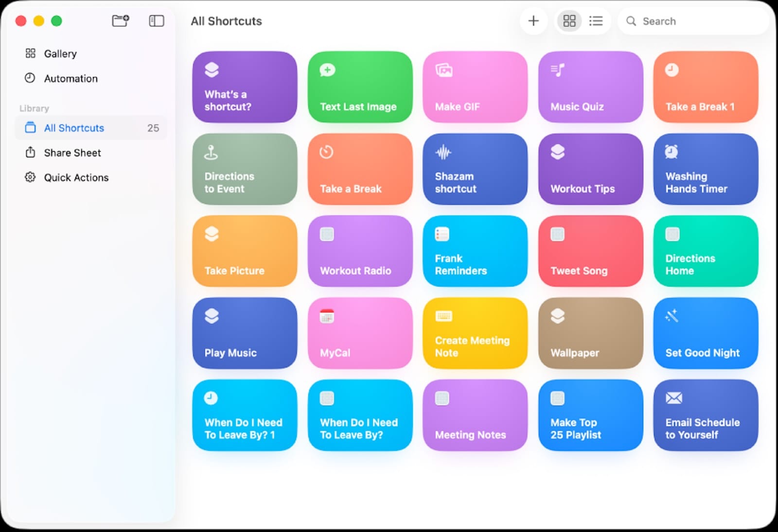Open the Set Good Night shortcut
778x532 pixels.
(x=705, y=333)
